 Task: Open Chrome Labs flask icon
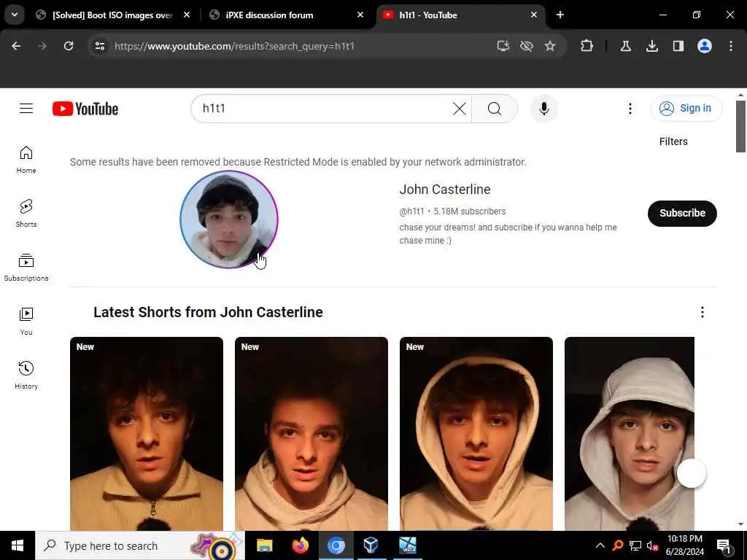click(x=626, y=46)
